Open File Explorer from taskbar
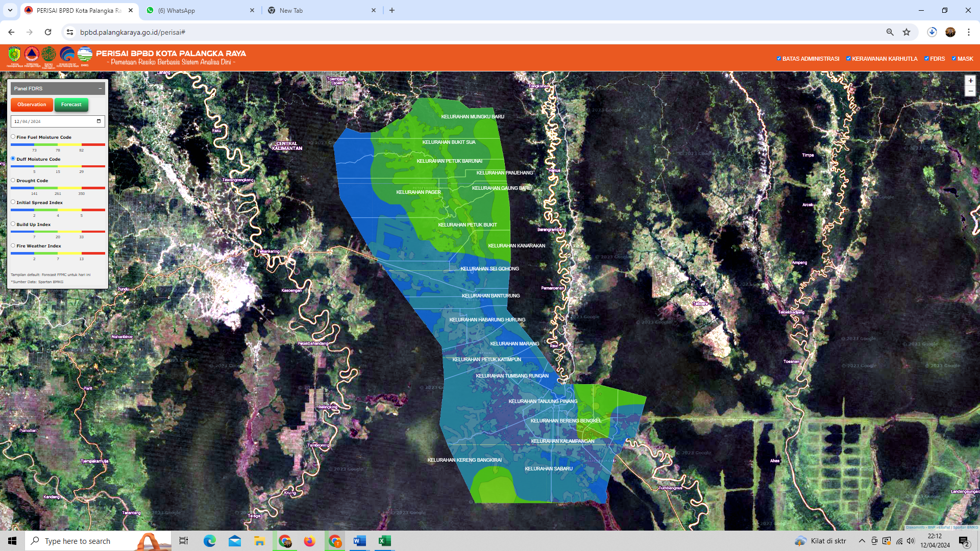The height and width of the screenshot is (551, 980). [259, 541]
